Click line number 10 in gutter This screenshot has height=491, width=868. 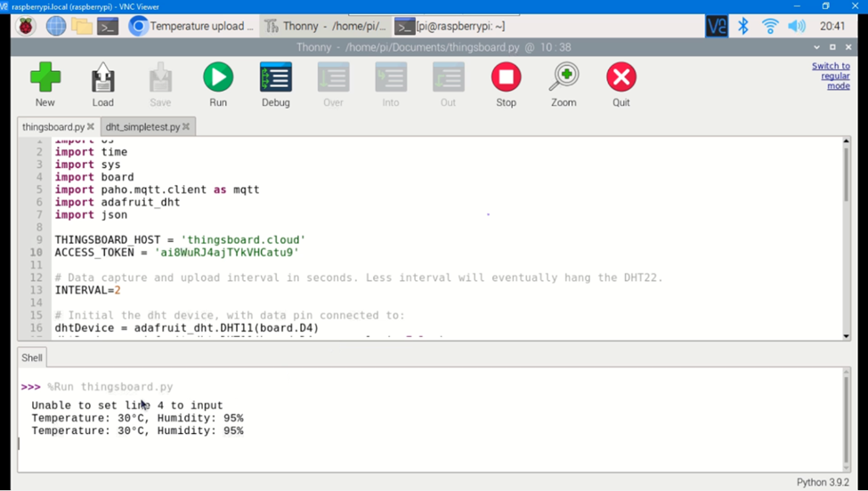[36, 253]
